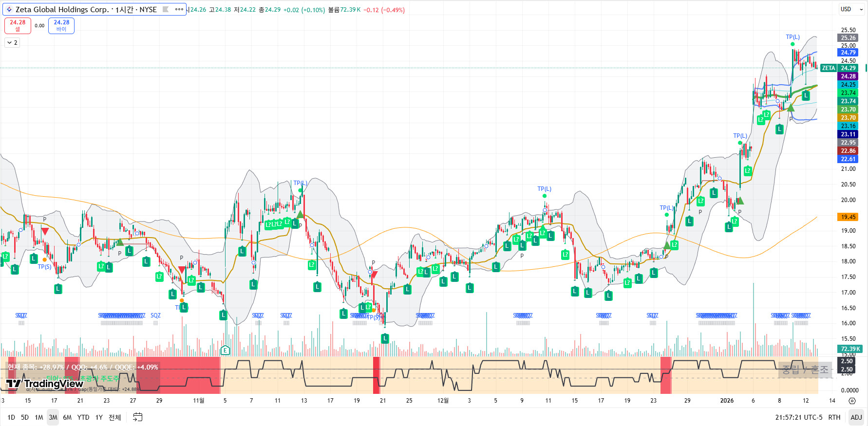Select the 1Y date range

99,417
